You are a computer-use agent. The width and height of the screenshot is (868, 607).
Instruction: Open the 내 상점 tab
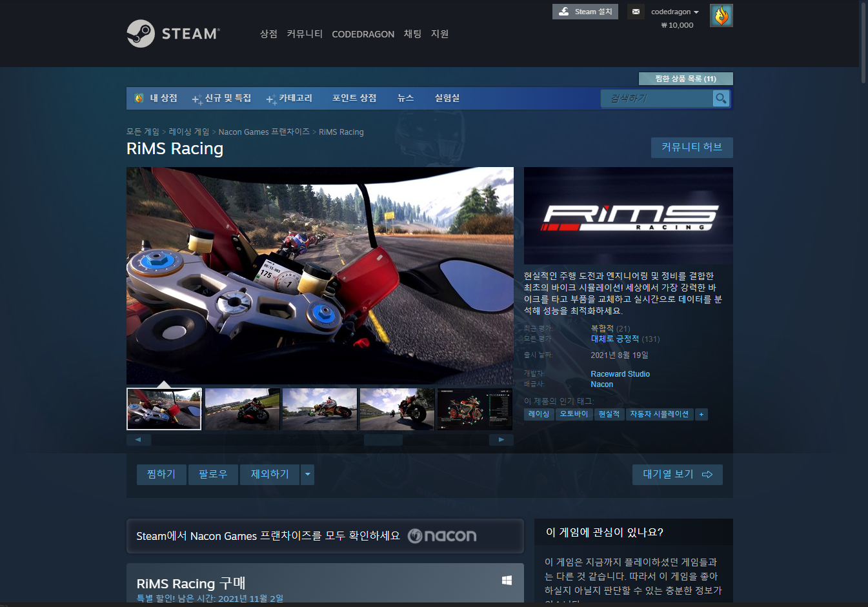click(163, 98)
